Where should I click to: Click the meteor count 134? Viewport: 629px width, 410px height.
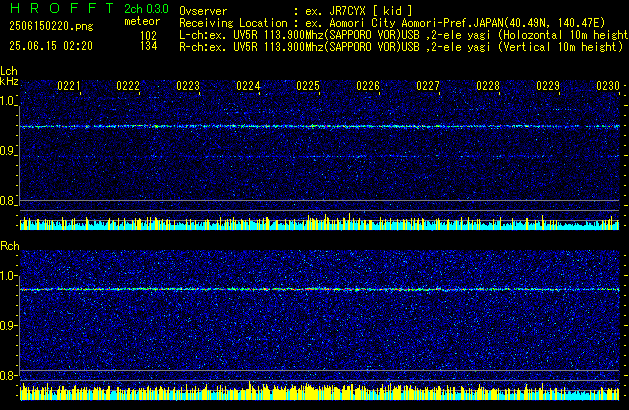(148, 46)
